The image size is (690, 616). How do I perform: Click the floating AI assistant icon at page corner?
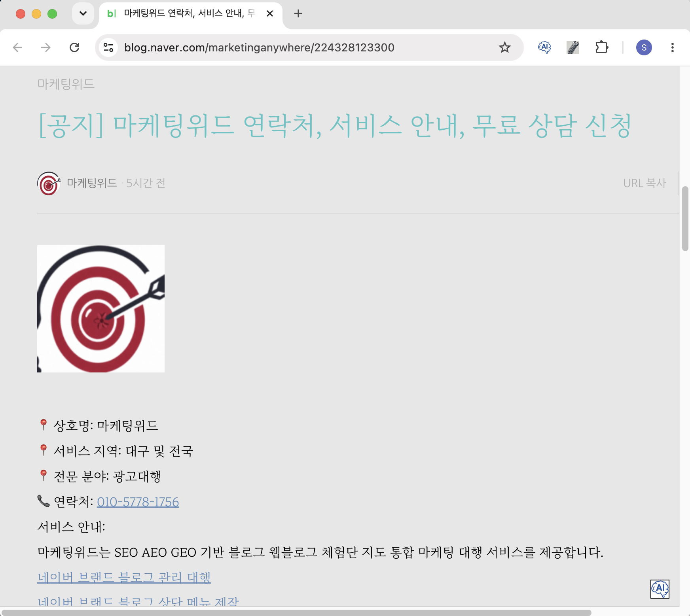[660, 589]
